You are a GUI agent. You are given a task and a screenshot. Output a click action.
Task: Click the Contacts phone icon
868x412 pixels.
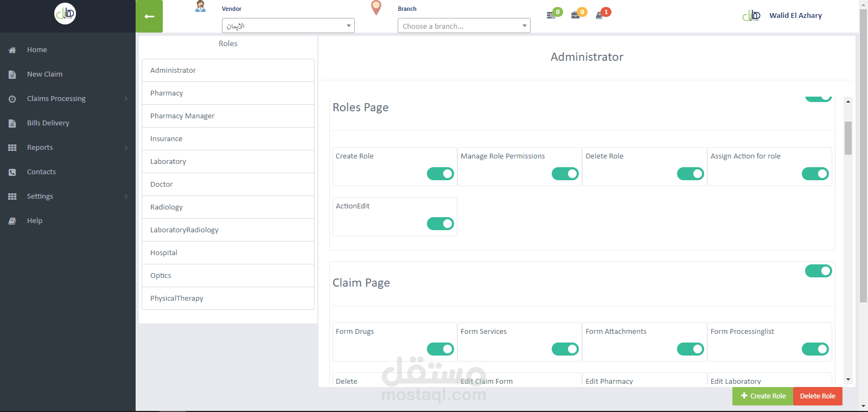click(x=12, y=172)
